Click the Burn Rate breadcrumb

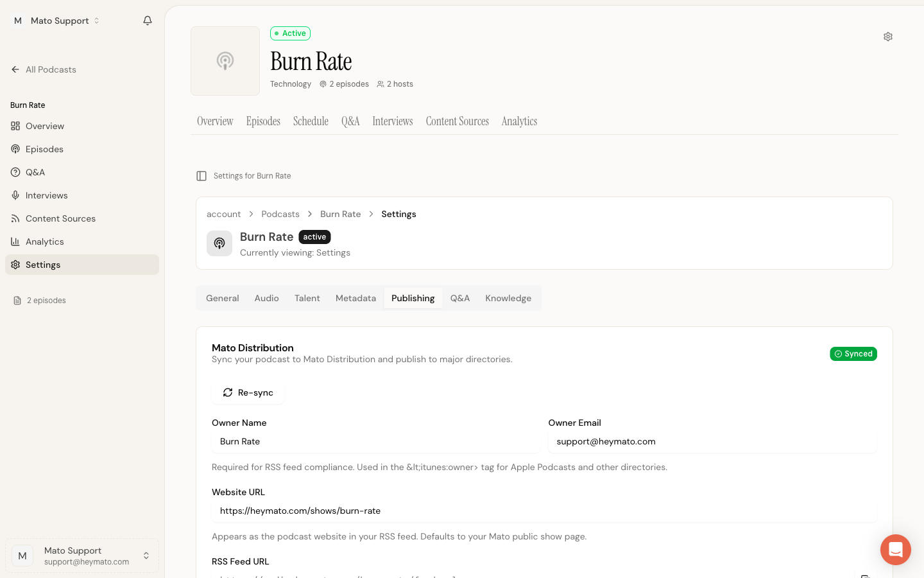(x=340, y=214)
